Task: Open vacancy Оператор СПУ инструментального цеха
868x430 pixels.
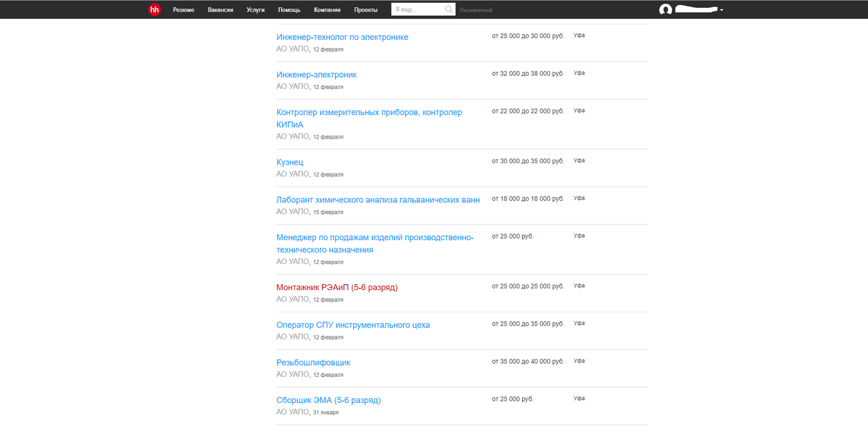Action: [x=353, y=325]
